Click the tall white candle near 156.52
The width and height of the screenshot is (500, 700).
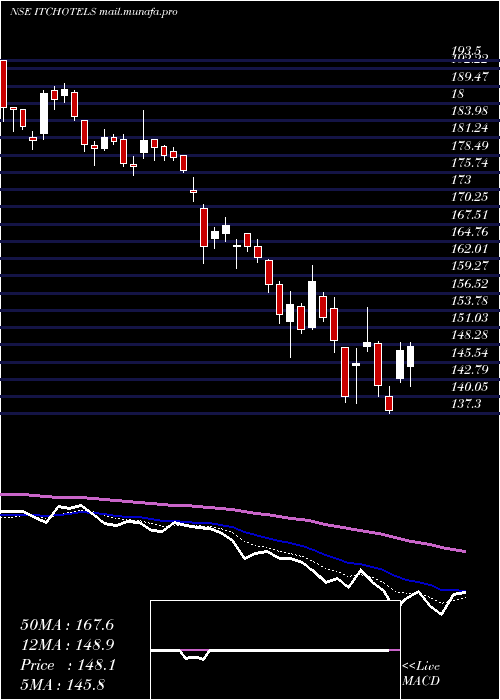tap(312, 304)
